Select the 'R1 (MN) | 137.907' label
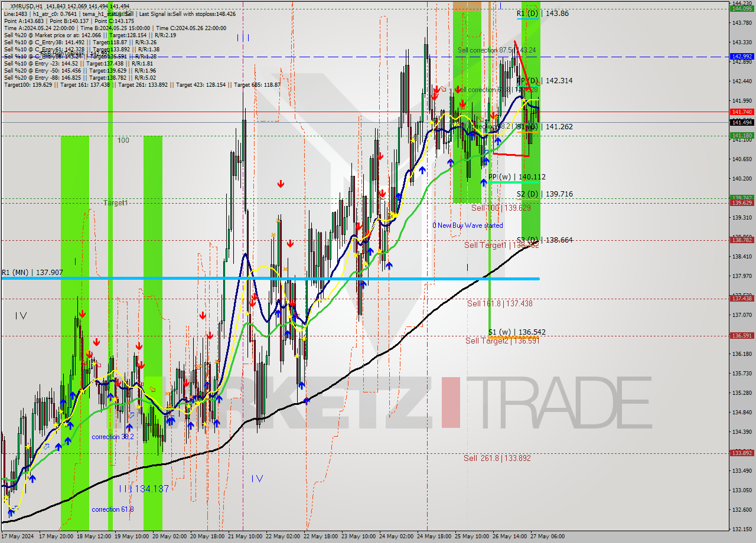The width and height of the screenshot is (756, 543). click(32, 272)
